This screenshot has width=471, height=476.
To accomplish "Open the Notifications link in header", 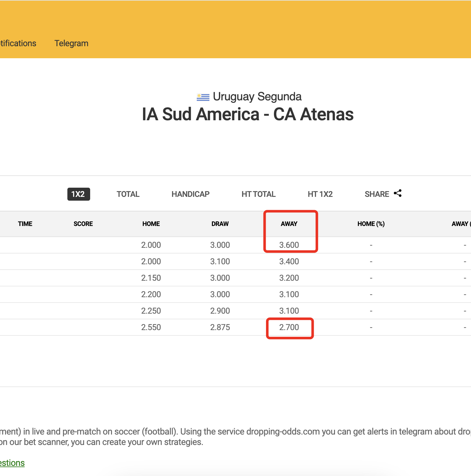I will tap(18, 43).
